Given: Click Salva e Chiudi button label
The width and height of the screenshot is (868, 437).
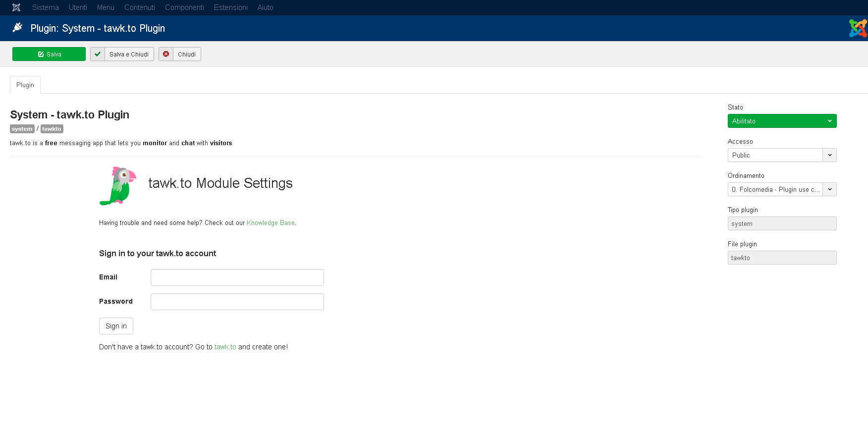Looking at the screenshot, I should point(129,54).
